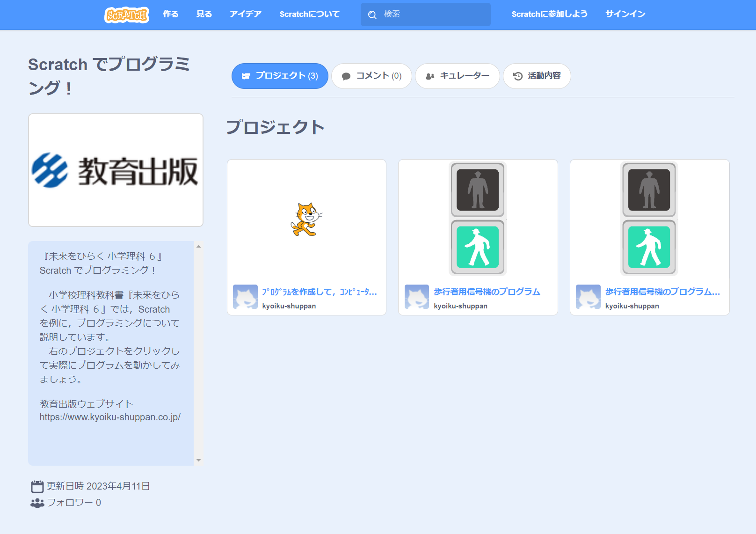Open the アイデア (Ideas) menu item
This screenshot has height=534, width=756.
[246, 14]
